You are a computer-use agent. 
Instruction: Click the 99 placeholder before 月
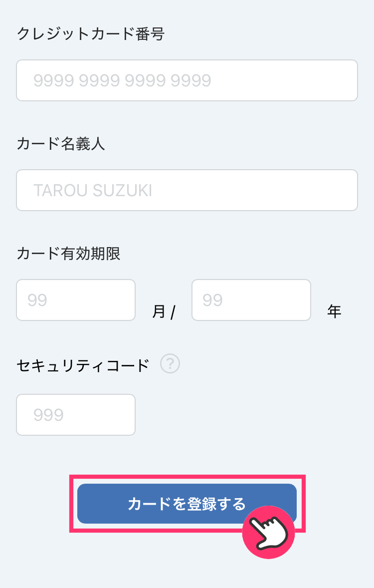click(x=37, y=300)
